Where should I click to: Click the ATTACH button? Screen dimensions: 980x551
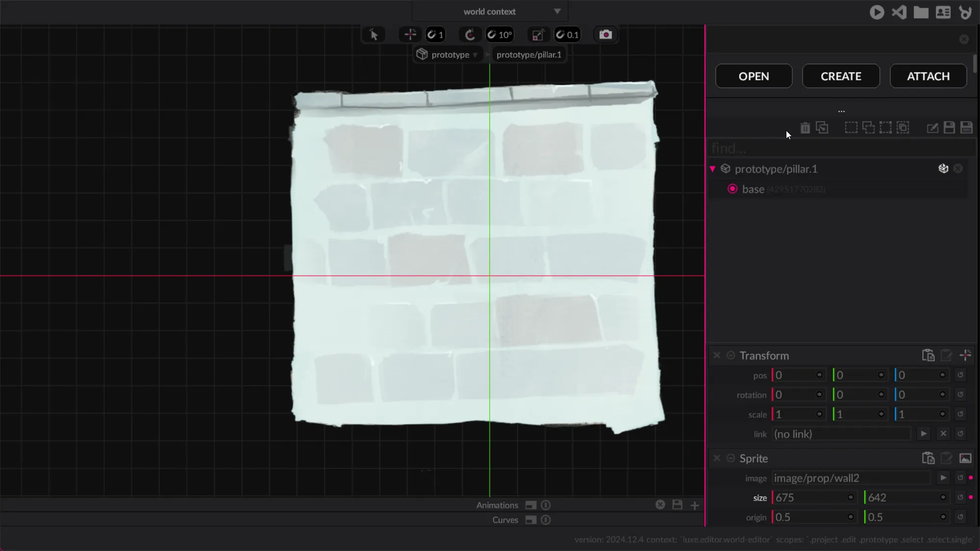(928, 76)
